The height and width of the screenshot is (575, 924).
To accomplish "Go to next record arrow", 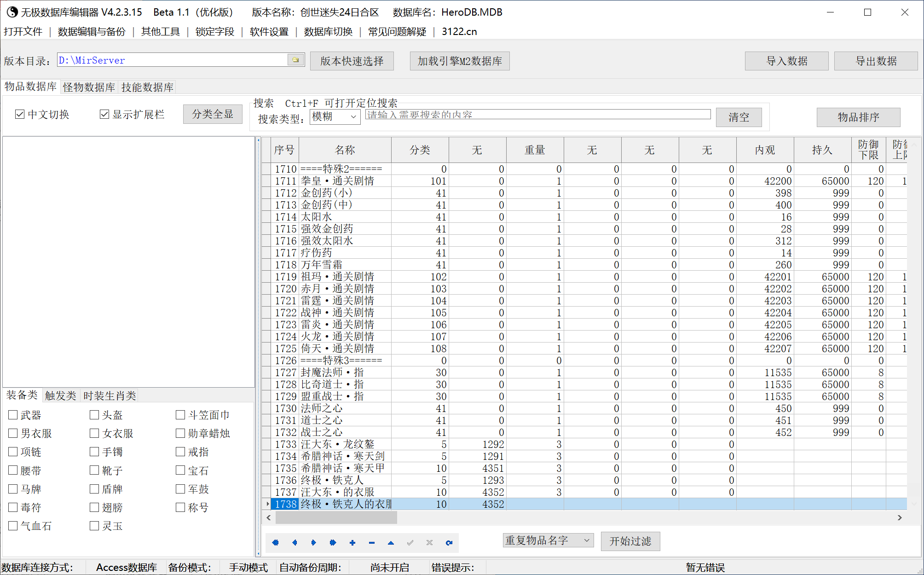I will 314,542.
